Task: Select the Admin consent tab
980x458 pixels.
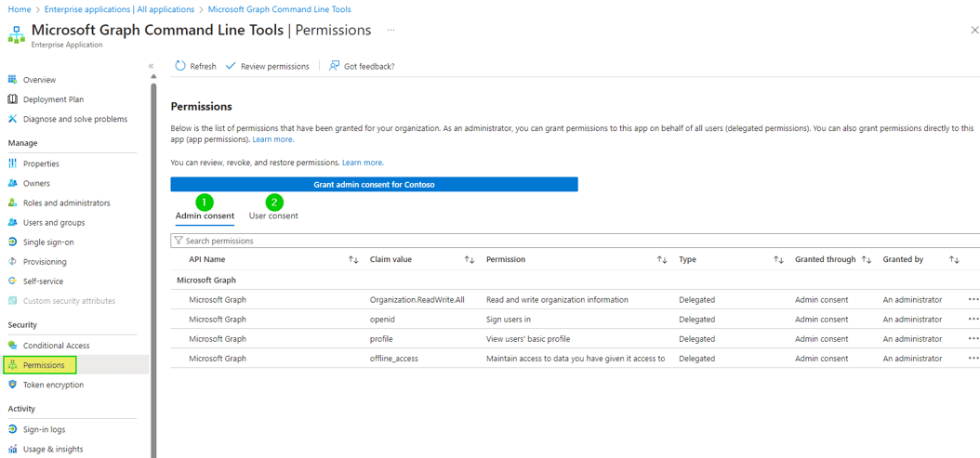Action: [205, 216]
